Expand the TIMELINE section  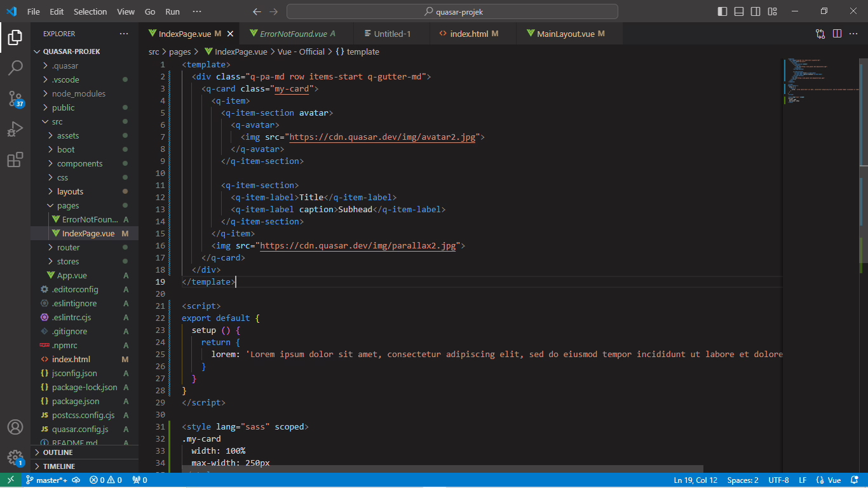point(85,466)
